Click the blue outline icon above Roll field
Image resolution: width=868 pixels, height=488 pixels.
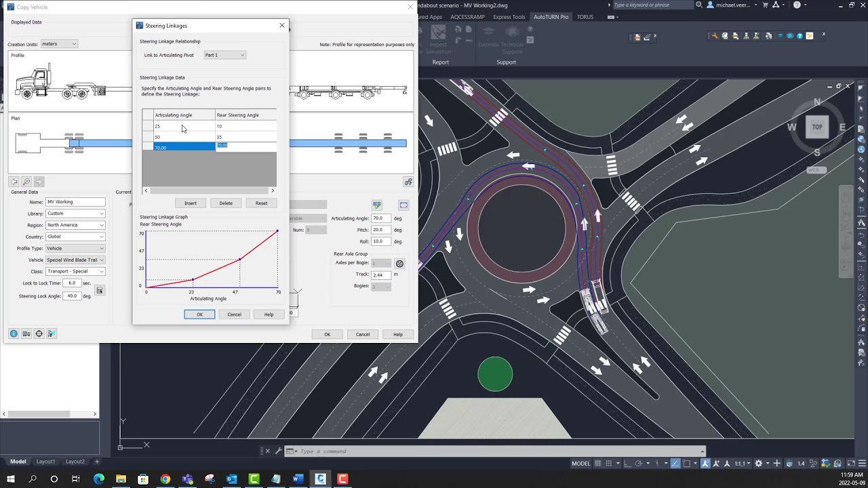click(x=403, y=205)
